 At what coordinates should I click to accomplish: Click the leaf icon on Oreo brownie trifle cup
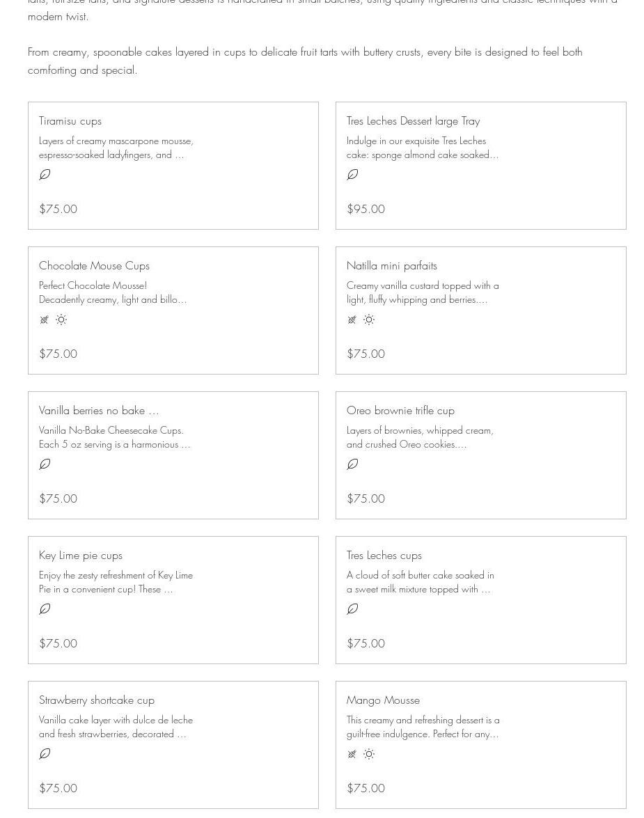[352, 464]
